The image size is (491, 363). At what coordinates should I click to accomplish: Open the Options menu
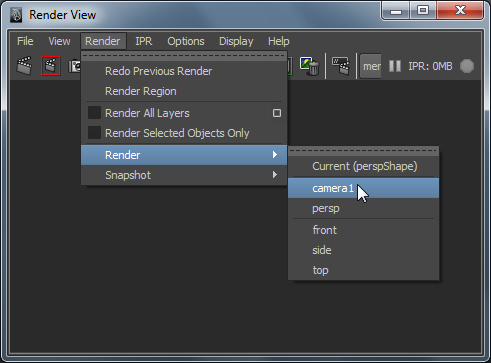[186, 41]
